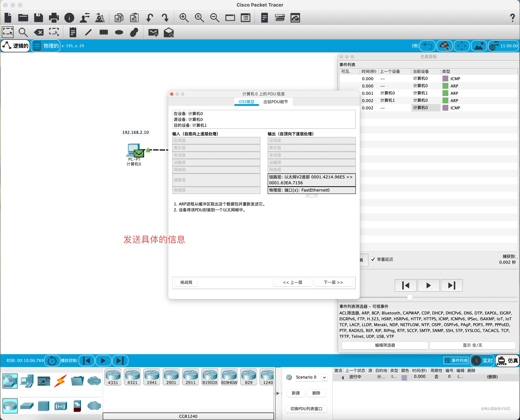Image resolution: width=520 pixels, height=420 pixels.
Task: Pick the Delete tool icon
Action: (x=39, y=32)
